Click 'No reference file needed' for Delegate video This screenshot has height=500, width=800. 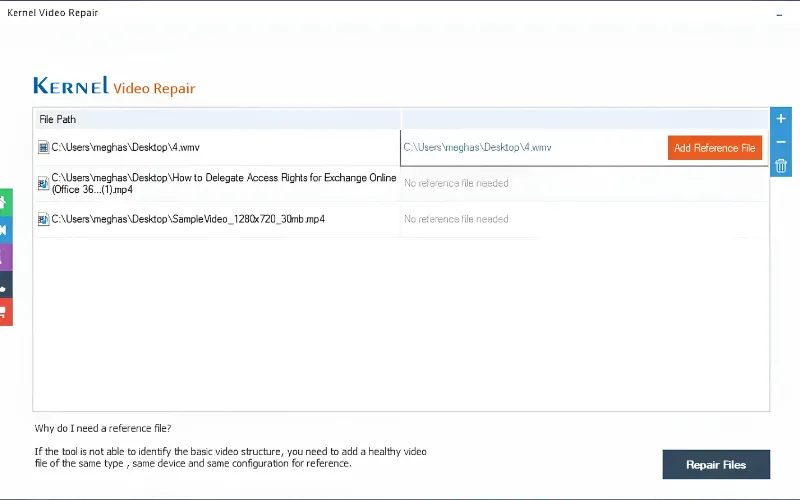(456, 183)
